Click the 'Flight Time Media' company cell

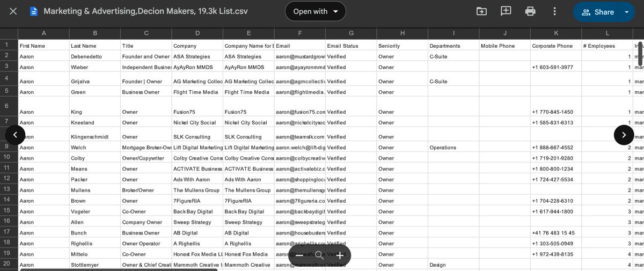tap(197, 92)
